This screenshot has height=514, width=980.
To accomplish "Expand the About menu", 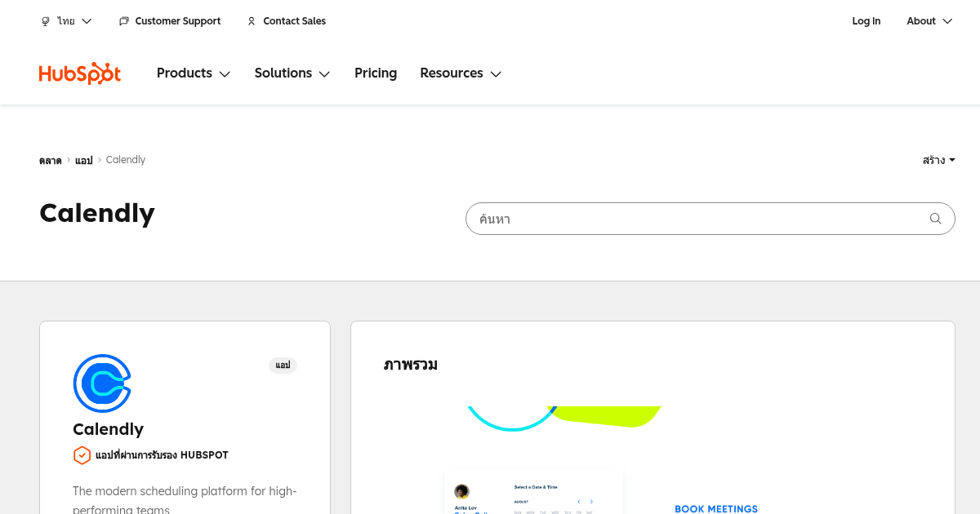I will (929, 21).
